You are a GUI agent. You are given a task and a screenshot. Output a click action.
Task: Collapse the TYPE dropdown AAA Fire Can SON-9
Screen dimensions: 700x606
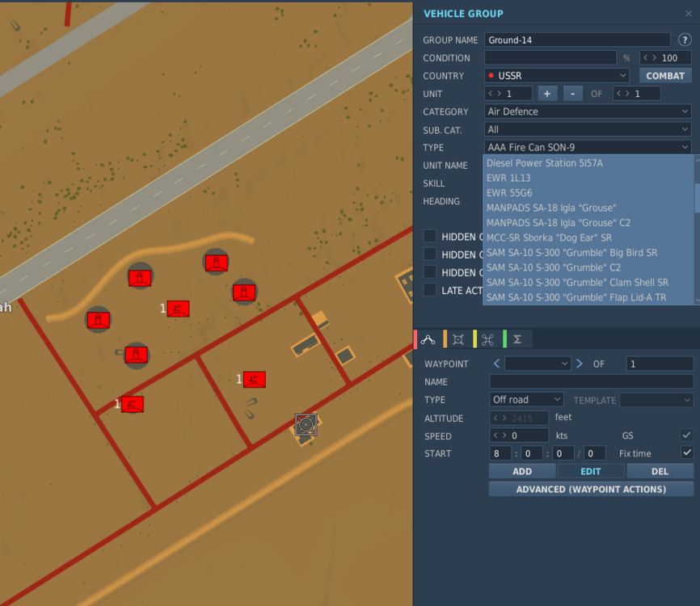tap(588, 147)
